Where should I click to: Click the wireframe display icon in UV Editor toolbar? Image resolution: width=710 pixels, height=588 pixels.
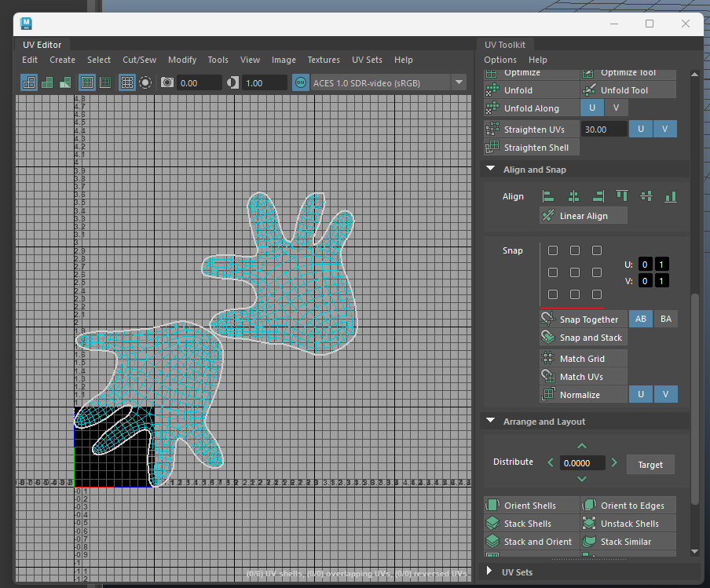point(29,83)
